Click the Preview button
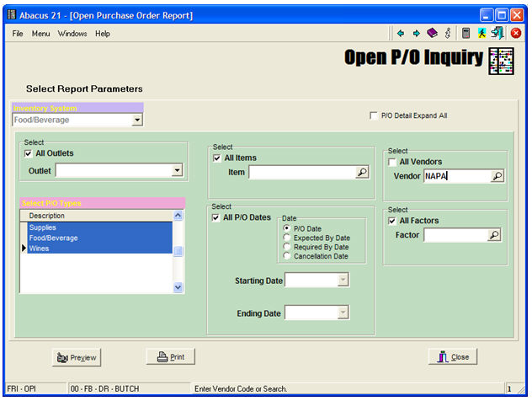Image resolution: width=532 pixels, height=401 pixels. click(x=75, y=357)
